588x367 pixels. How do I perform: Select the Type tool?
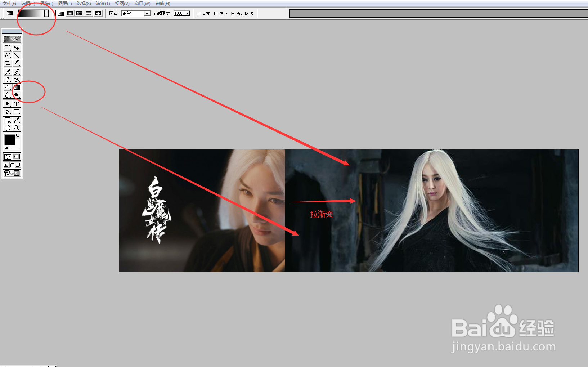pyautogui.click(x=17, y=104)
